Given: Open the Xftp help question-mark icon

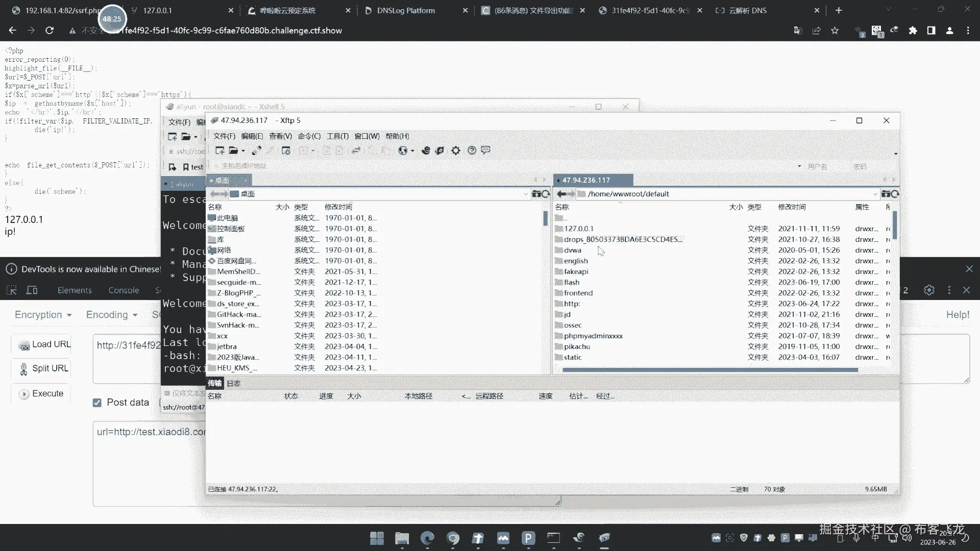Looking at the screenshot, I should (472, 151).
